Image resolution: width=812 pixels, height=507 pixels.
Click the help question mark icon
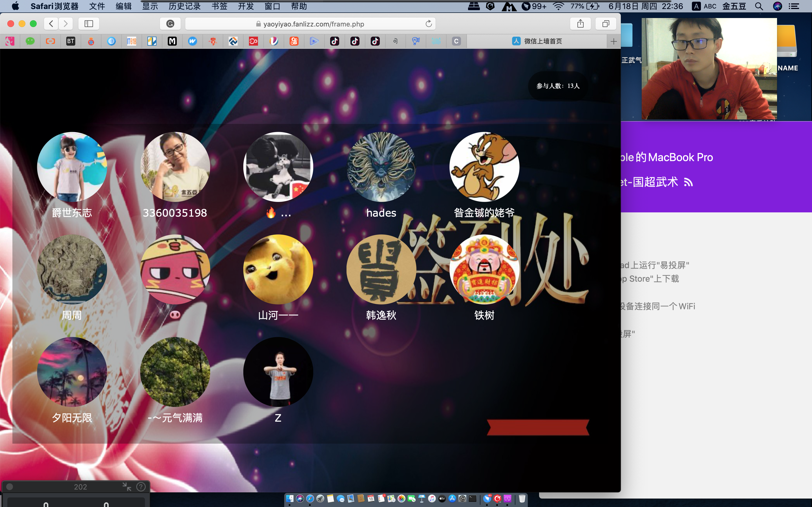141,486
